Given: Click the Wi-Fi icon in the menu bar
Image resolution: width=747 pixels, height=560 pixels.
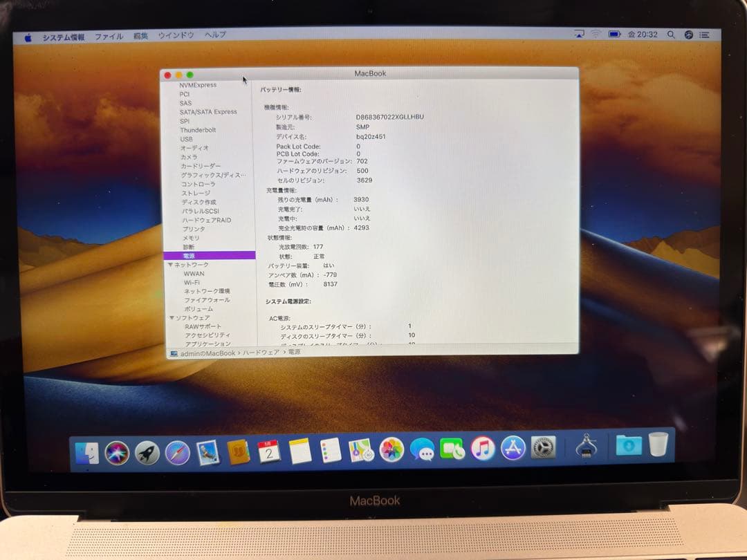Looking at the screenshot, I should [595, 33].
